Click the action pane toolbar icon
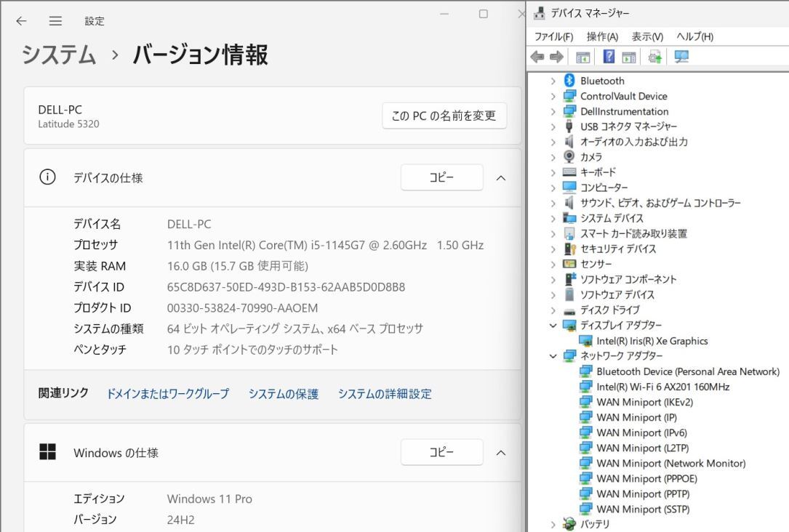789x532 pixels. 629,57
